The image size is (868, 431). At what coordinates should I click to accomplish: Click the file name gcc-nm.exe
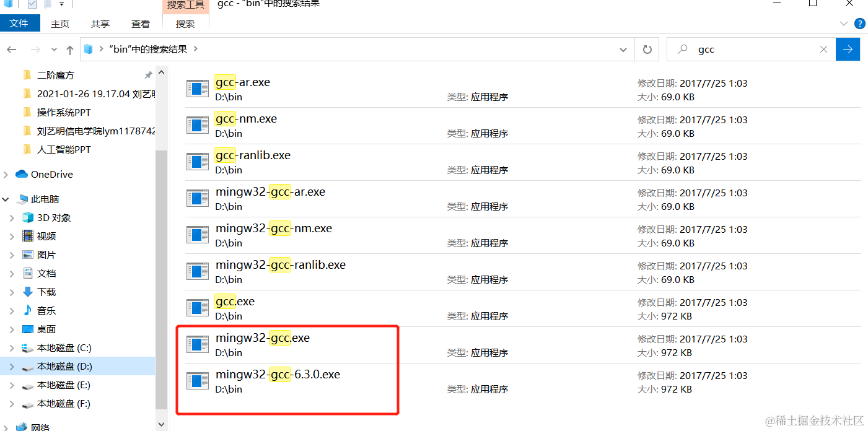point(246,119)
